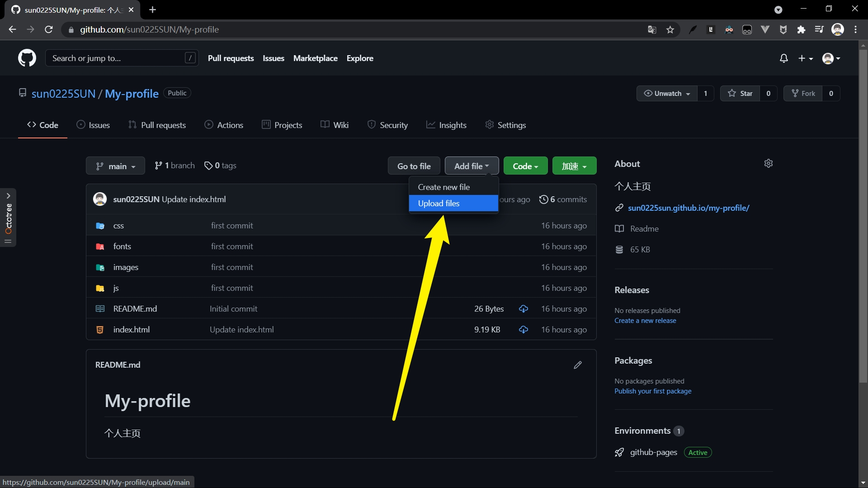Screen dimensions: 868x488
Task: Click translate page icon in address bar
Action: point(652,29)
